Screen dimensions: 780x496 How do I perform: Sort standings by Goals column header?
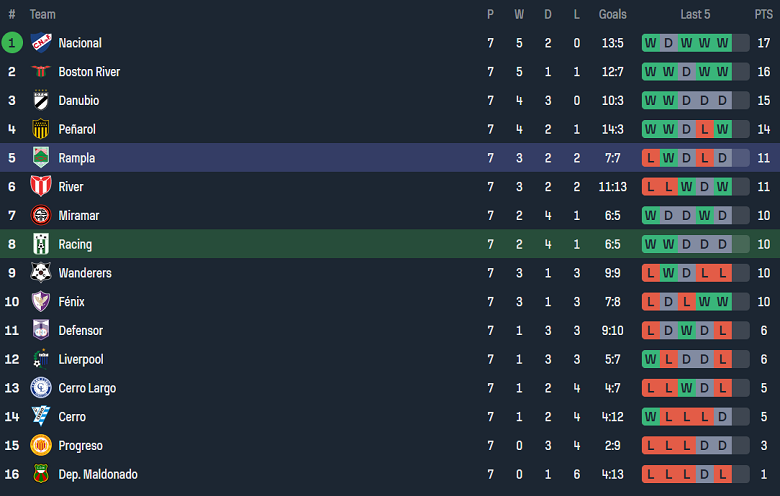pyautogui.click(x=612, y=14)
